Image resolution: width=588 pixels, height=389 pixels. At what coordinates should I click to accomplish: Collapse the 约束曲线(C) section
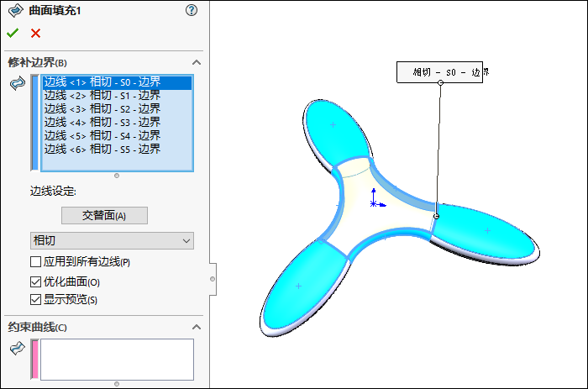(x=197, y=327)
